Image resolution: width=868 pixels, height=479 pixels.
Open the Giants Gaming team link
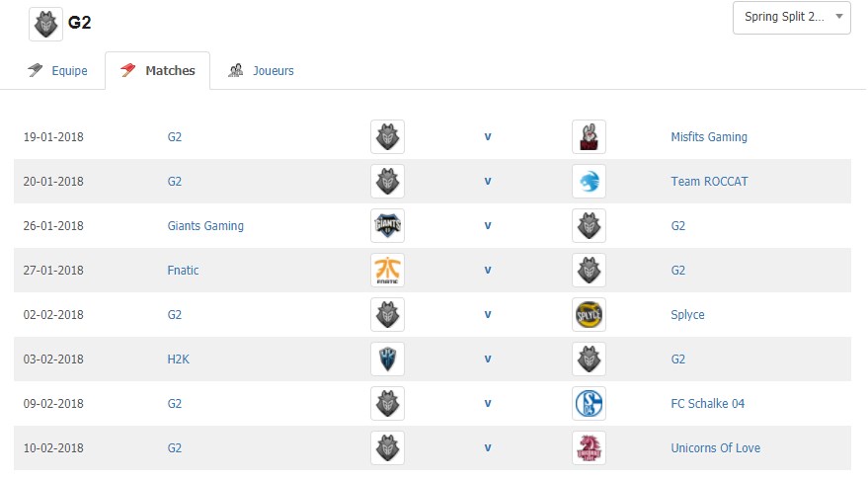205,226
